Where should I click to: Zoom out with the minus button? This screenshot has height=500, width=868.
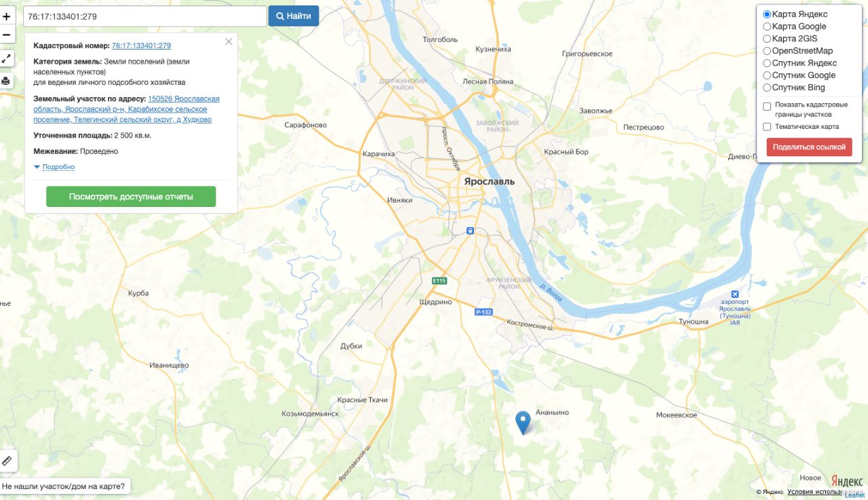point(6,34)
